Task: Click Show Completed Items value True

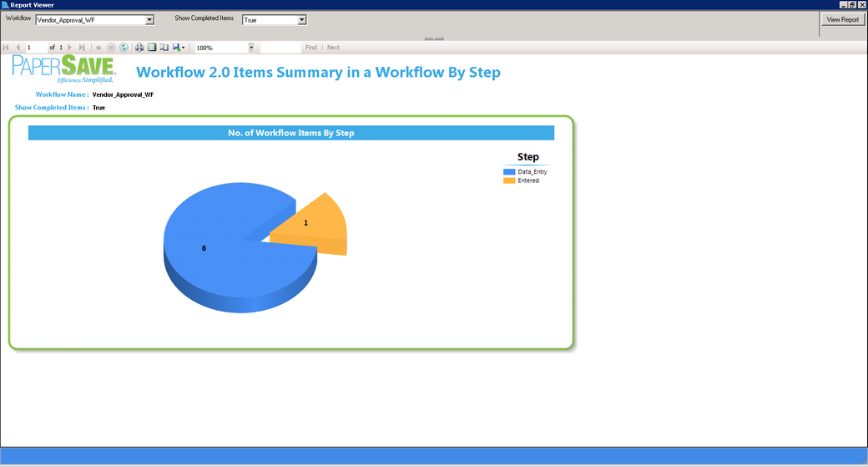Action: [98, 108]
